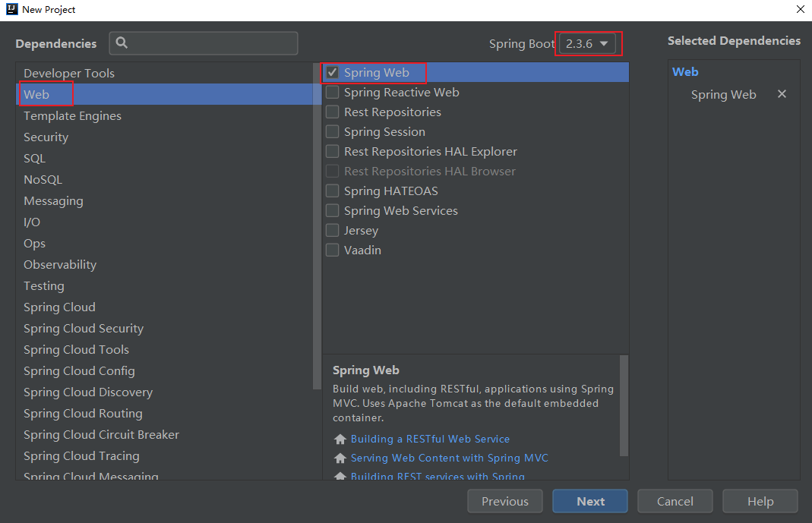Uncheck the Spring Web checkbox
The image size is (812, 523).
pyautogui.click(x=333, y=72)
